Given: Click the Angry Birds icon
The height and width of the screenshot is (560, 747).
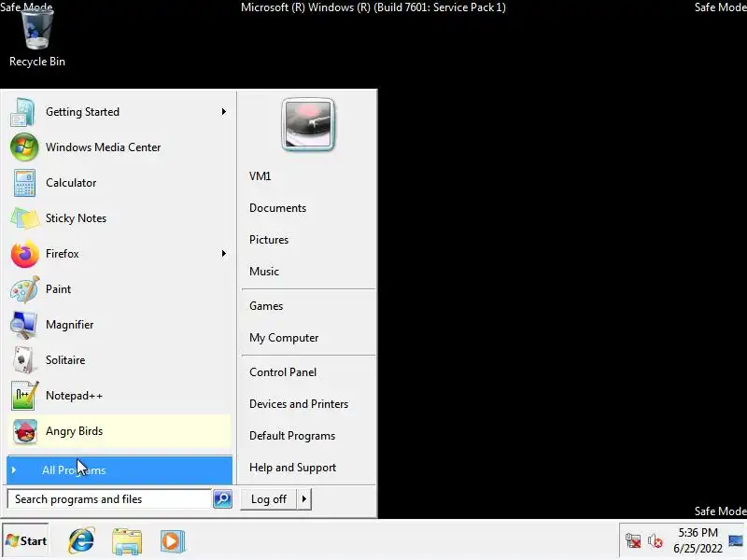Looking at the screenshot, I should point(25,431).
